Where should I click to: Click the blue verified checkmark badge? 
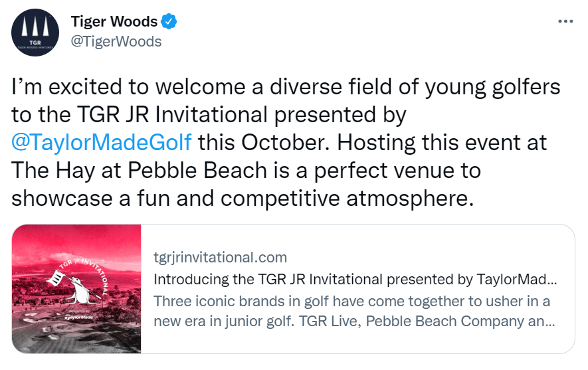[x=169, y=21]
